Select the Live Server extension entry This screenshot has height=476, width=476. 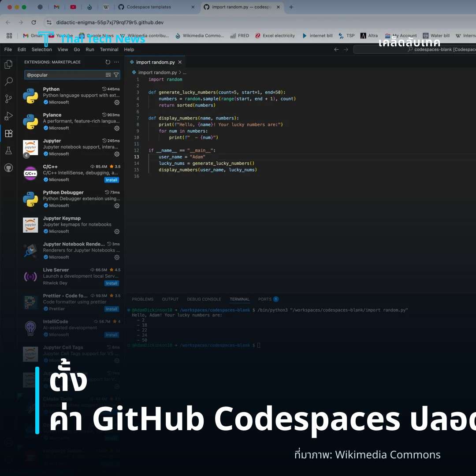(72, 276)
